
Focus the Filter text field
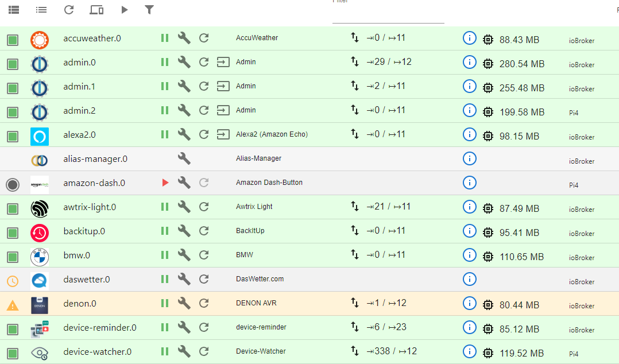(388, 14)
